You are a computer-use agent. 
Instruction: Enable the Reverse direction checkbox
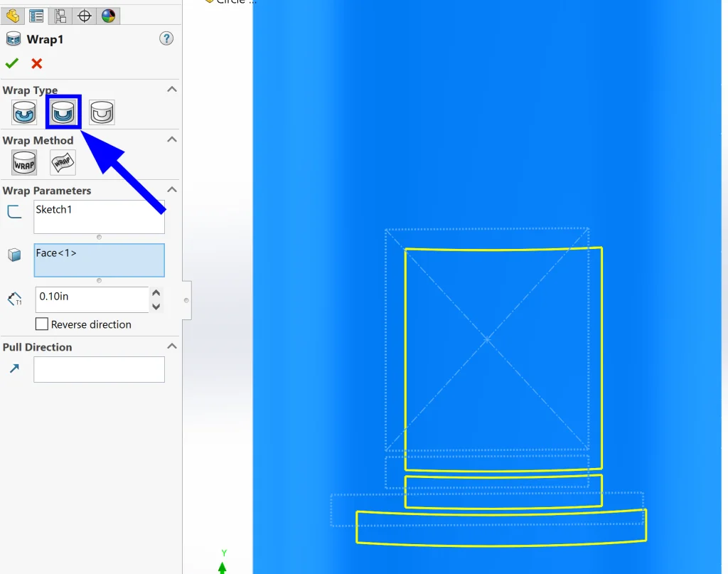pos(42,324)
